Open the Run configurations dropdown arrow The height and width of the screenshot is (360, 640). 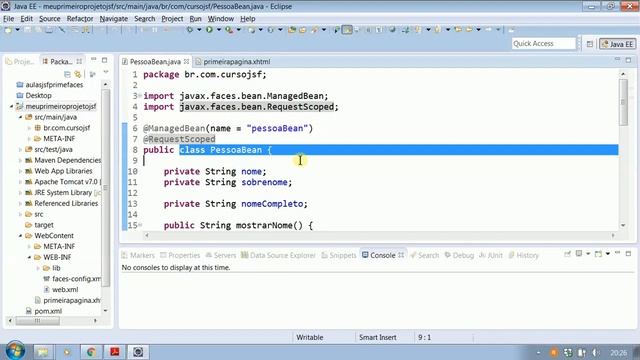219,30
